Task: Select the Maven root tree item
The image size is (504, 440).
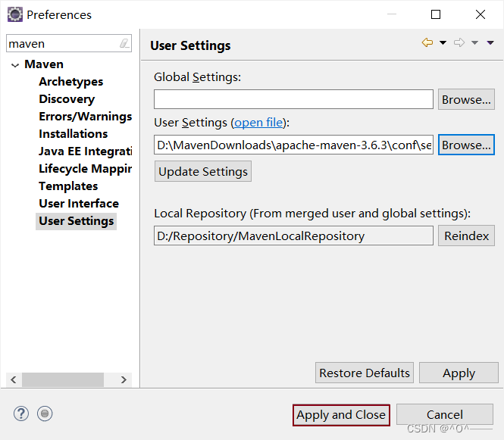Action: pyautogui.click(x=44, y=64)
